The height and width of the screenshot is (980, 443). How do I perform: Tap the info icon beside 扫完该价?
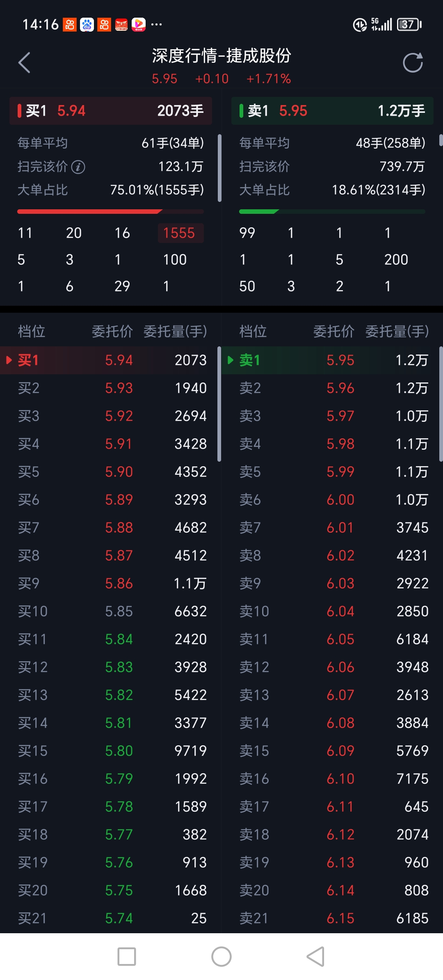(x=78, y=167)
